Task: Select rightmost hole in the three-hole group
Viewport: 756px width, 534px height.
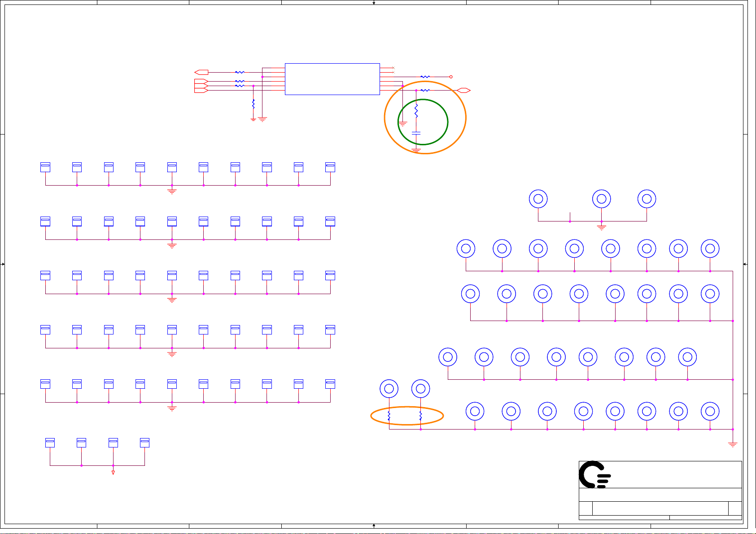Action: pos(647,199)
